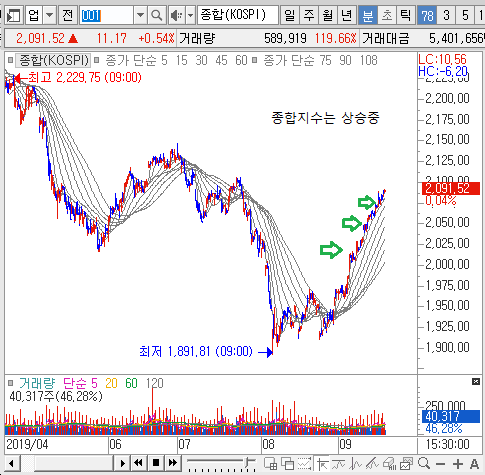The image size is (485, 475).
Task: Click the zoom magnifier icon in bottom toolbar
Action: coord(424,464)
